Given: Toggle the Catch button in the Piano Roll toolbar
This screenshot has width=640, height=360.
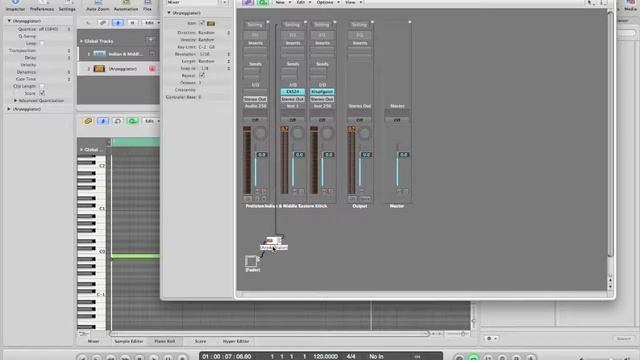Looking at the screenshot, I should click(103, 121).
